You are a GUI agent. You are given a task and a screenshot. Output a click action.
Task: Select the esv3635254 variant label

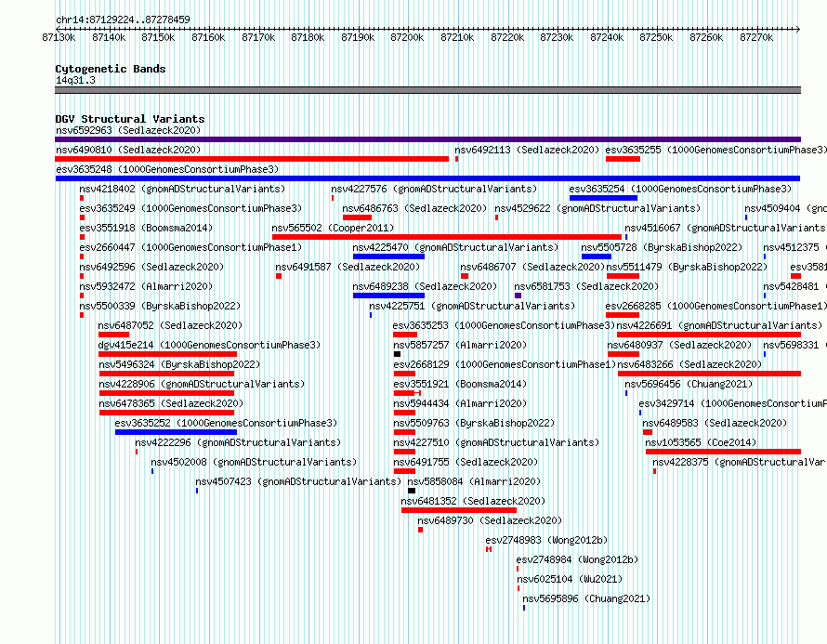point(680,189)
